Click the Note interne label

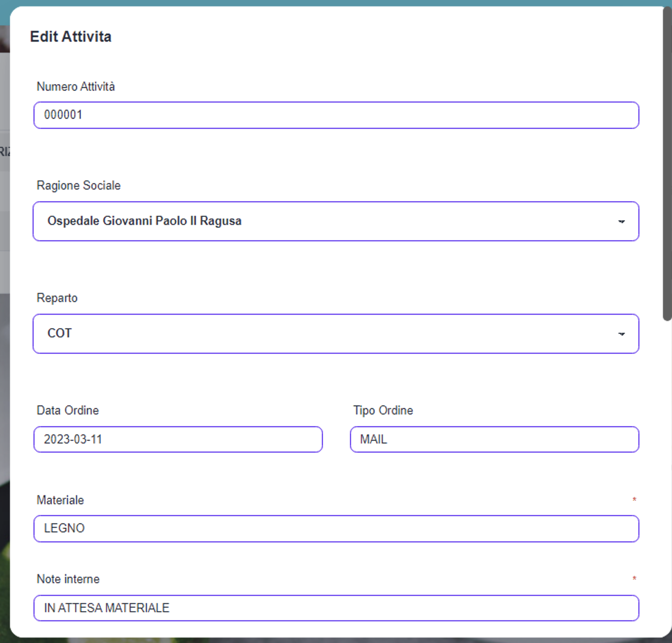[x=68, y=579]
